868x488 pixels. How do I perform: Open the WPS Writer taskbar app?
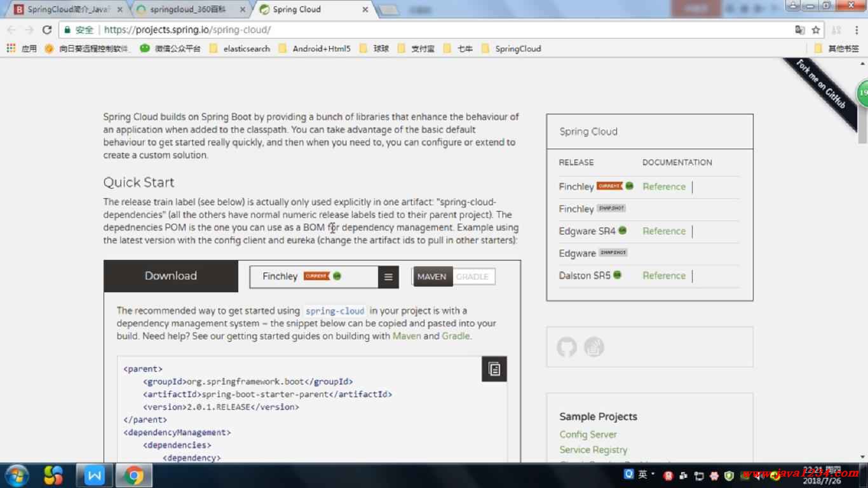click(x=95, y=475)
